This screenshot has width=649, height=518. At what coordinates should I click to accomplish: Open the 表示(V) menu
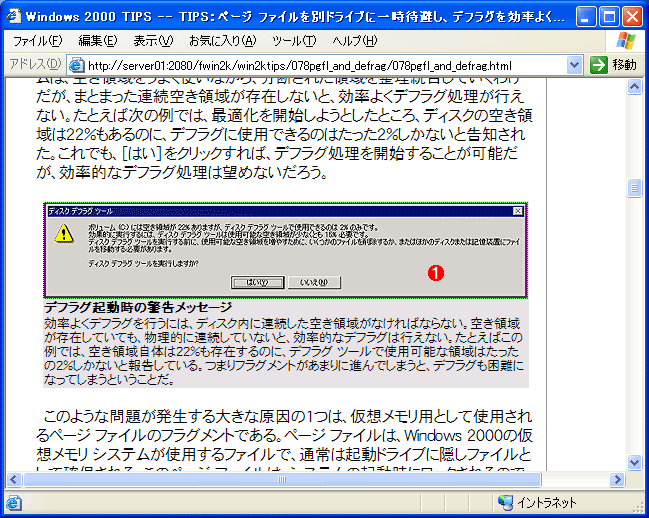pos(153,41)
